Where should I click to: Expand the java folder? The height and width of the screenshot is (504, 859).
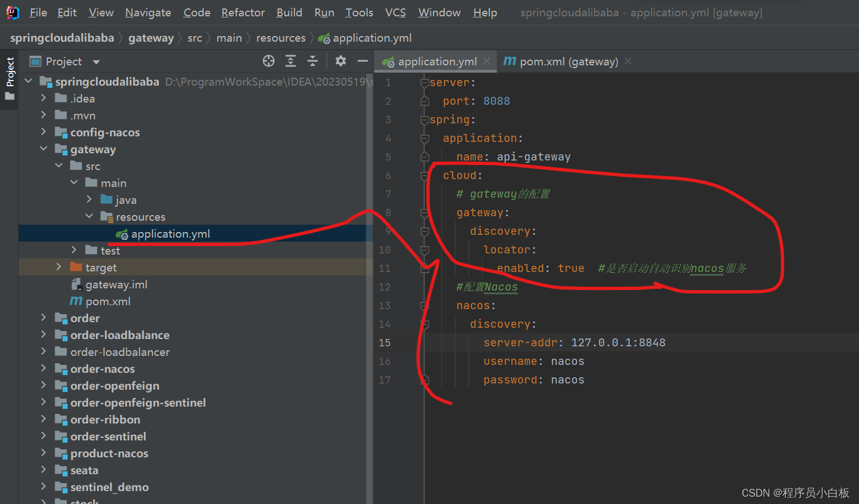coord(89,199)
